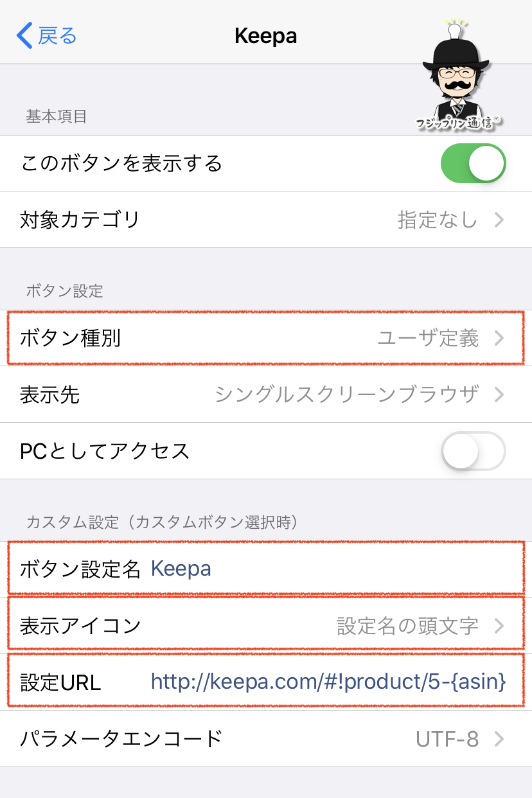Viewport: 532px width, 798px height.
Task: Enable the PCとしてアクセス toggle
Action: tap(473, 451)
